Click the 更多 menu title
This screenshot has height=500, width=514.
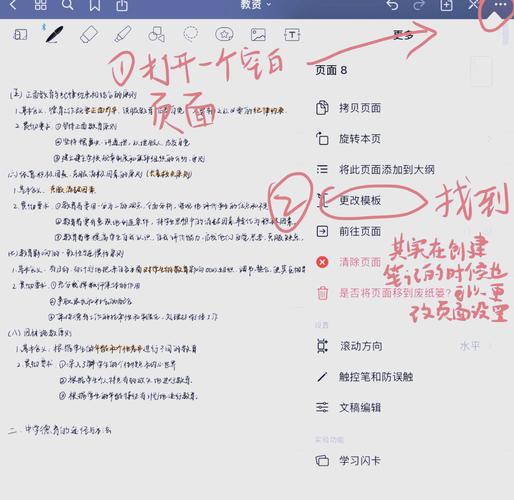point(403,35)
